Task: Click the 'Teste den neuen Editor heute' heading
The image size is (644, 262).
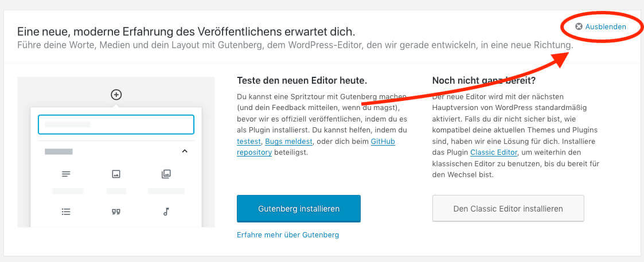Action: click(x=302, y=80)
